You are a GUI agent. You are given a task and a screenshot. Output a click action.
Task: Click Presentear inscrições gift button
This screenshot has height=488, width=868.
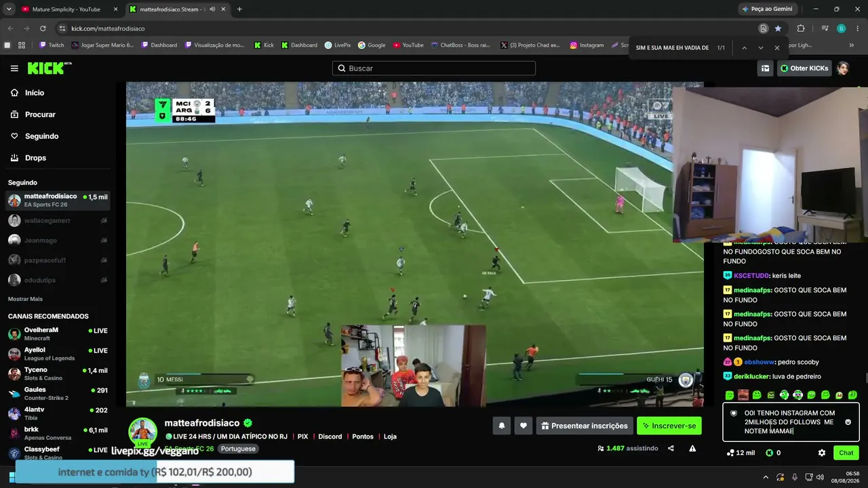[x=585, y=426]
